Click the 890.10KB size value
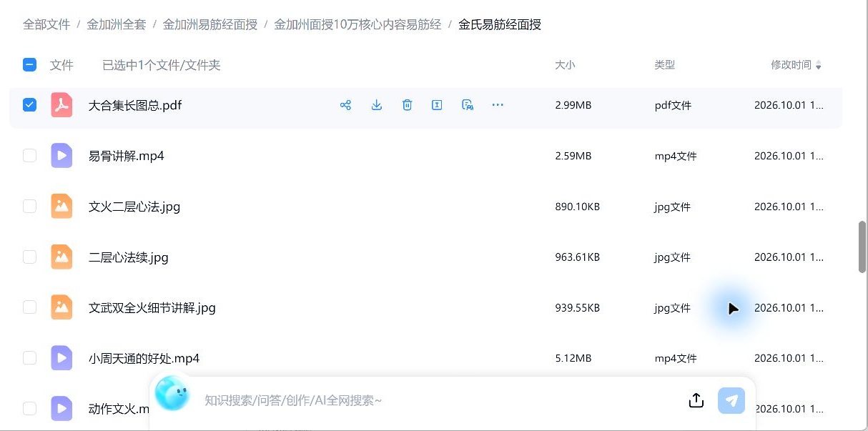This screenshot has height=431, width=868. tap(577, 207)
